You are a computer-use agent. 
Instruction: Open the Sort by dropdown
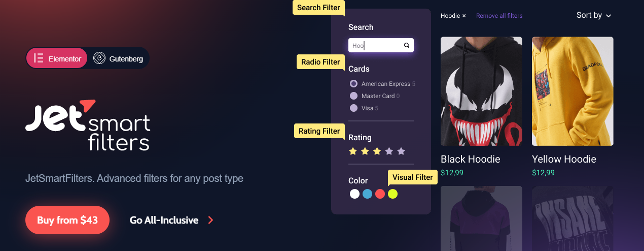pos(594,15)
